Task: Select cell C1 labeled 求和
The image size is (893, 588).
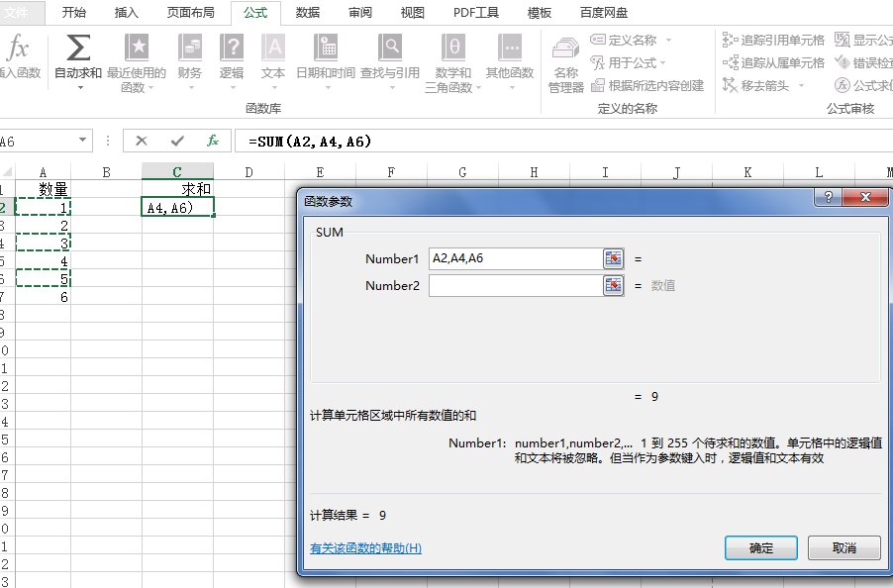Action: [x=177, y=189]
